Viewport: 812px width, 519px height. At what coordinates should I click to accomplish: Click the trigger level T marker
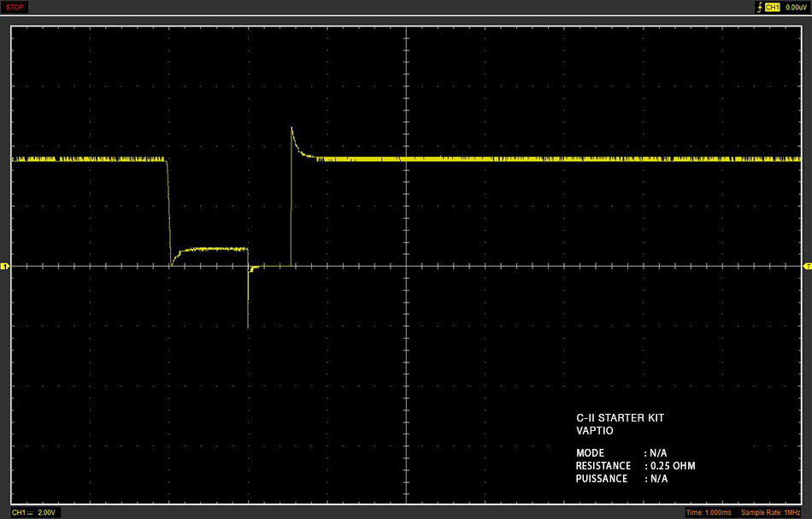[x=808, y=266]
